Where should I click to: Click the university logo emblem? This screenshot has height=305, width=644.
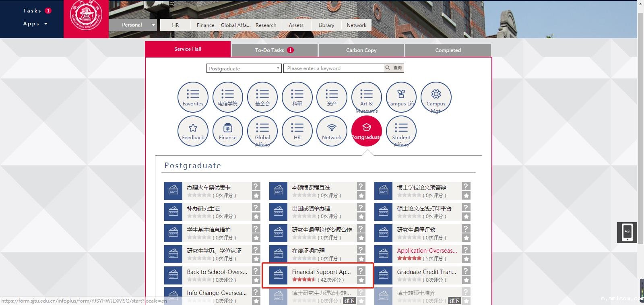coord(86,16)
